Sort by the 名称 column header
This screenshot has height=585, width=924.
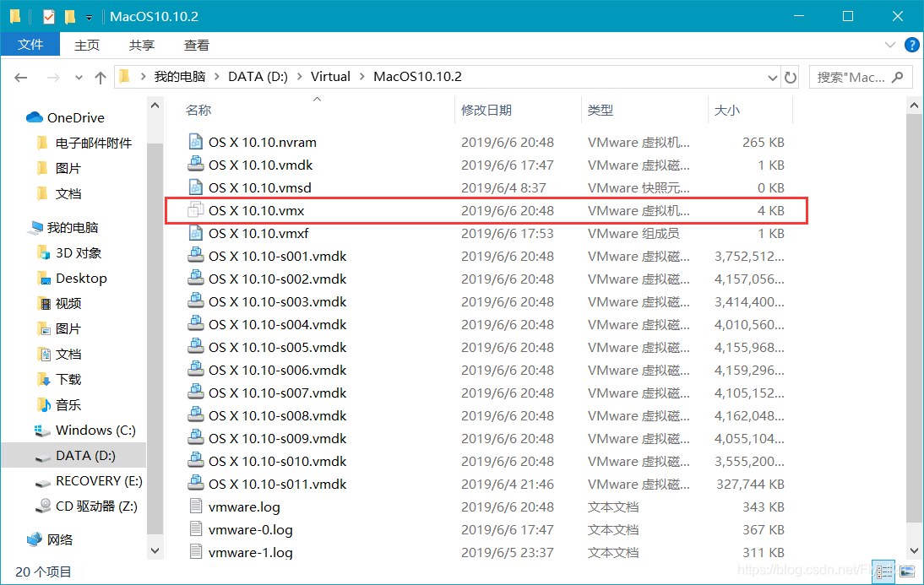pos(198,111)
